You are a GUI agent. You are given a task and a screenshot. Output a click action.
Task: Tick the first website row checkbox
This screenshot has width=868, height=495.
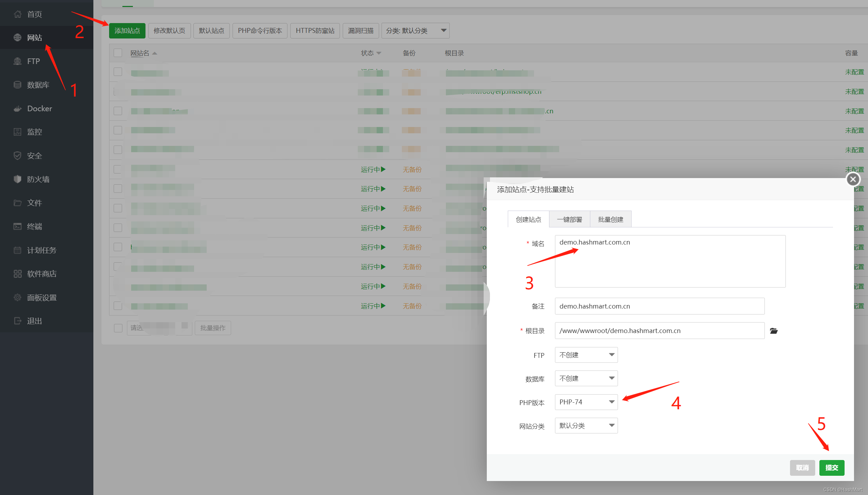coord(118,72)
